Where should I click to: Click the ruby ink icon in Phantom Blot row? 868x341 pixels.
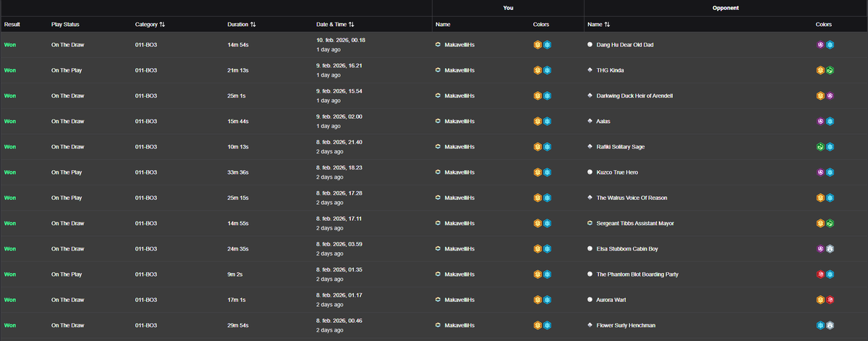point(821,274)
